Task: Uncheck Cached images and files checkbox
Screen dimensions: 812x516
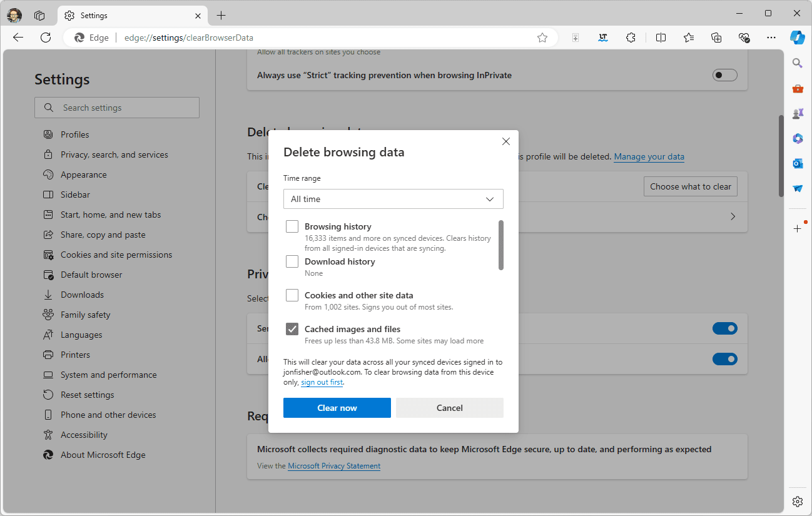Action: (292, 329)
